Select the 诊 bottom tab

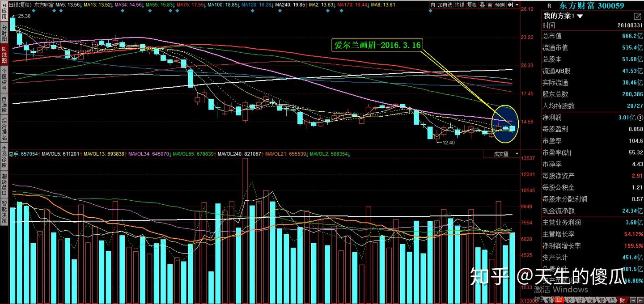click(x=570, y=300)
